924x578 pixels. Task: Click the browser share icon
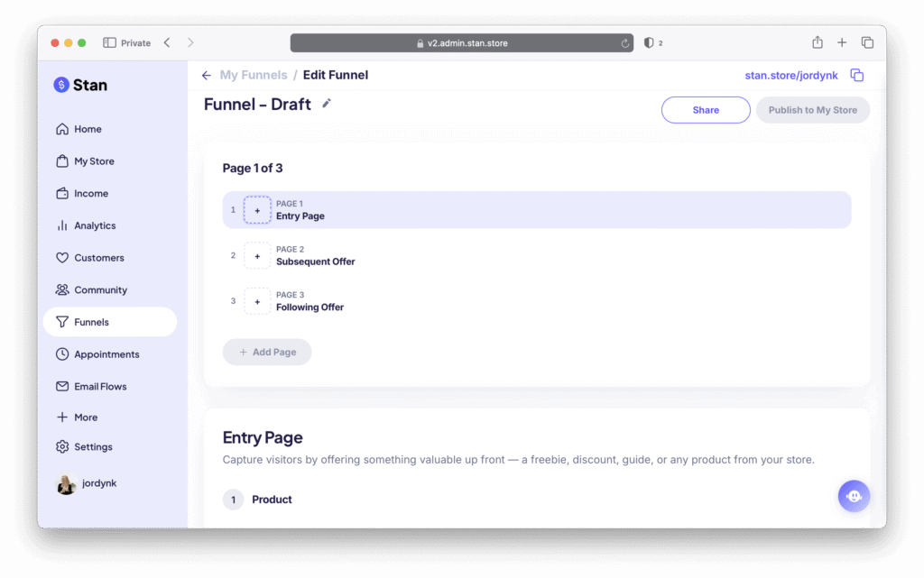tap(818, 42)
